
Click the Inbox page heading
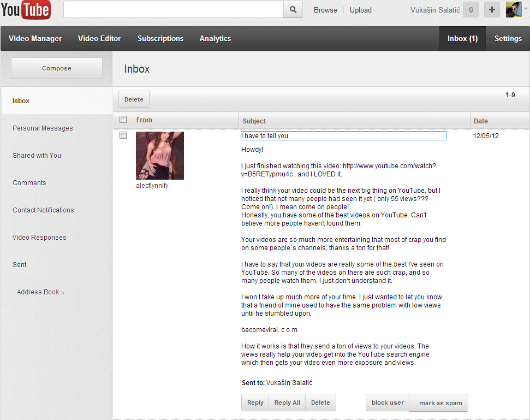[137, 69]
